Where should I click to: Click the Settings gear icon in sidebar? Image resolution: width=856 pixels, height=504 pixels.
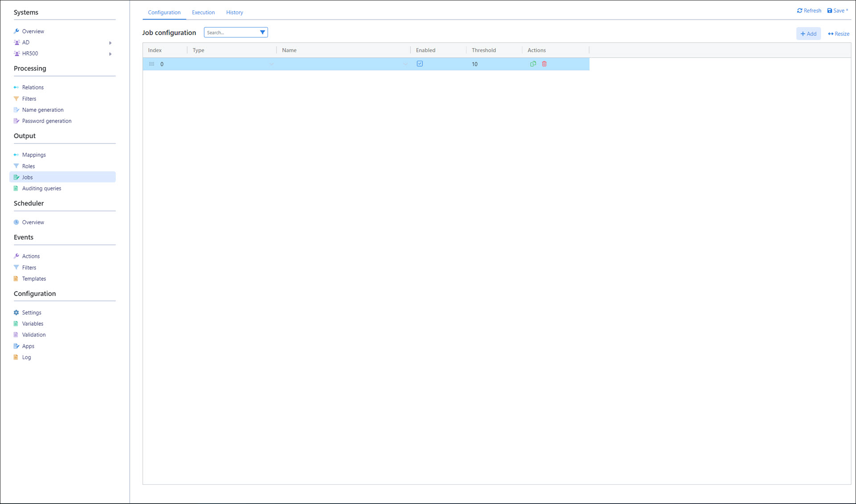click(x=16, y=312)
